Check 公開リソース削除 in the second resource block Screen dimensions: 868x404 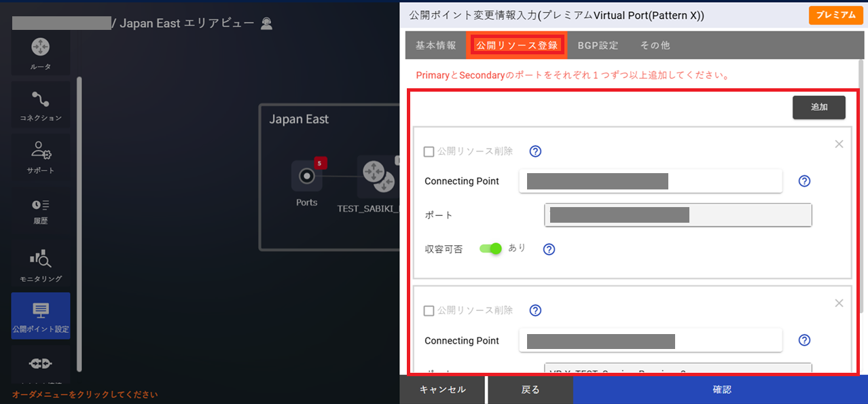[x=429, y=310]
